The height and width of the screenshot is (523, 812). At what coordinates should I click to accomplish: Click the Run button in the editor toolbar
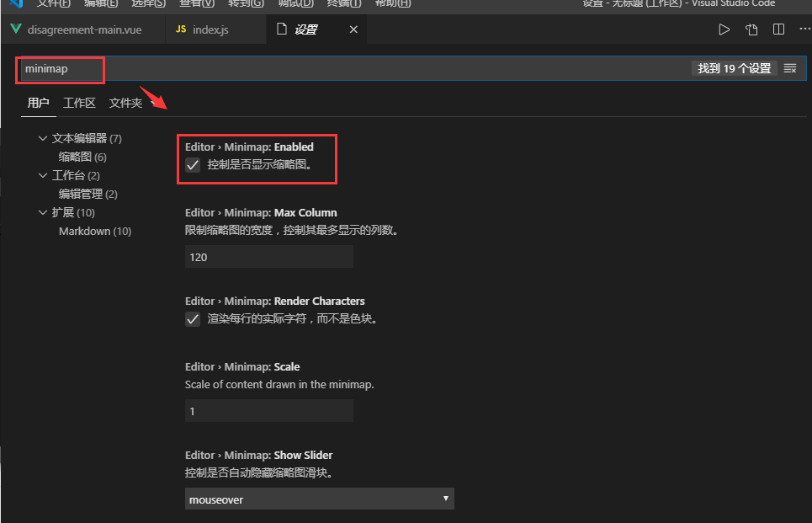[x=724, y=29]
